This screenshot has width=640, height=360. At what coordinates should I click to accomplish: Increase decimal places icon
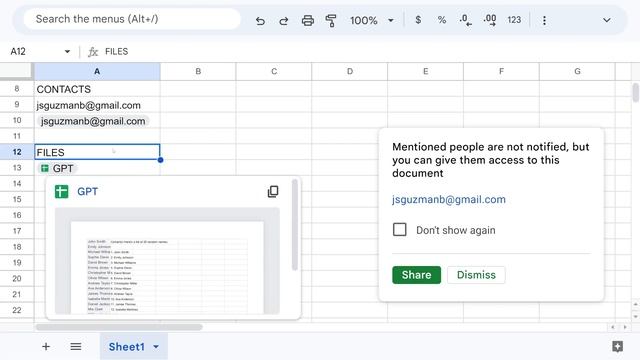(x=490, y=20)
